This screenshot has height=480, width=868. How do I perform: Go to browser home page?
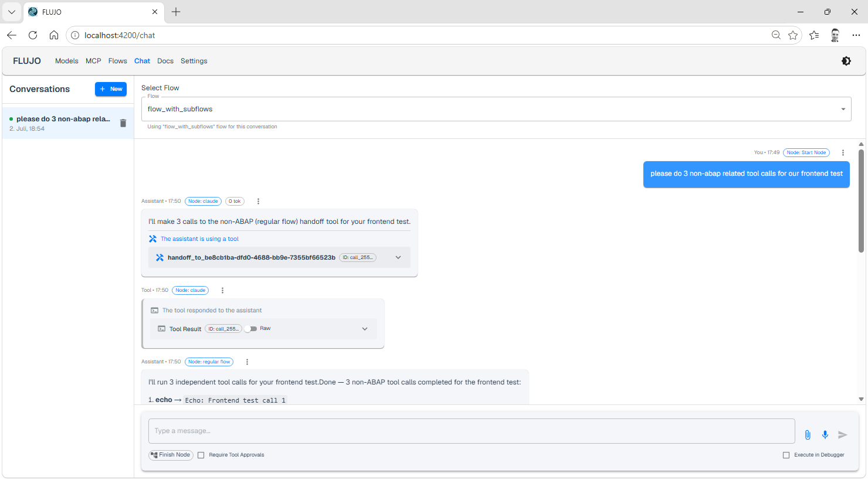click(x=54, y=35)
